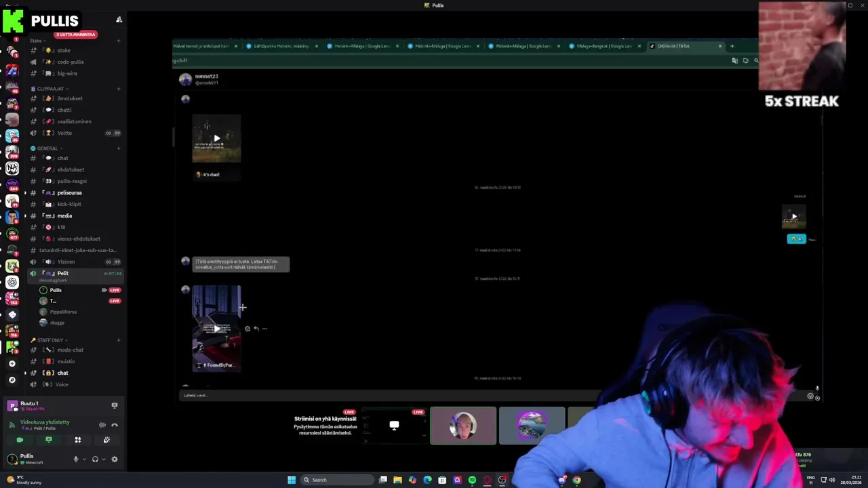Viewport: 868px width, 488px height.
Task: Open the big-wins channel
Action: click(x=75, y=73)
